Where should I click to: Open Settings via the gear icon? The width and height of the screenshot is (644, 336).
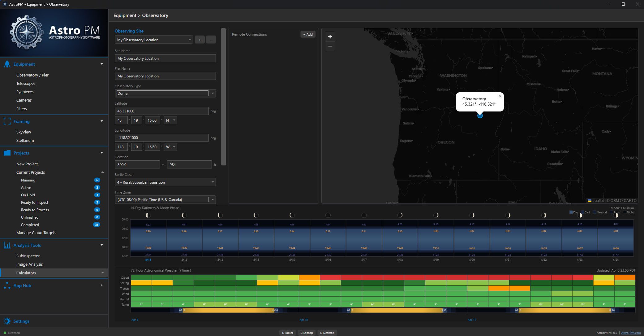tap(7, 321)
